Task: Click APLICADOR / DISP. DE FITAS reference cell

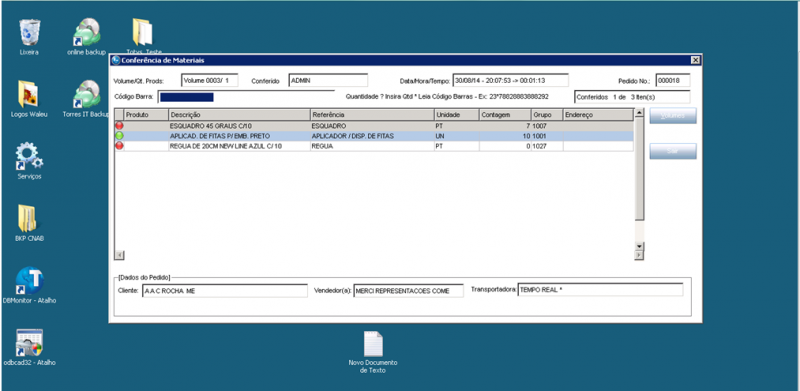Action: [372, 136]
